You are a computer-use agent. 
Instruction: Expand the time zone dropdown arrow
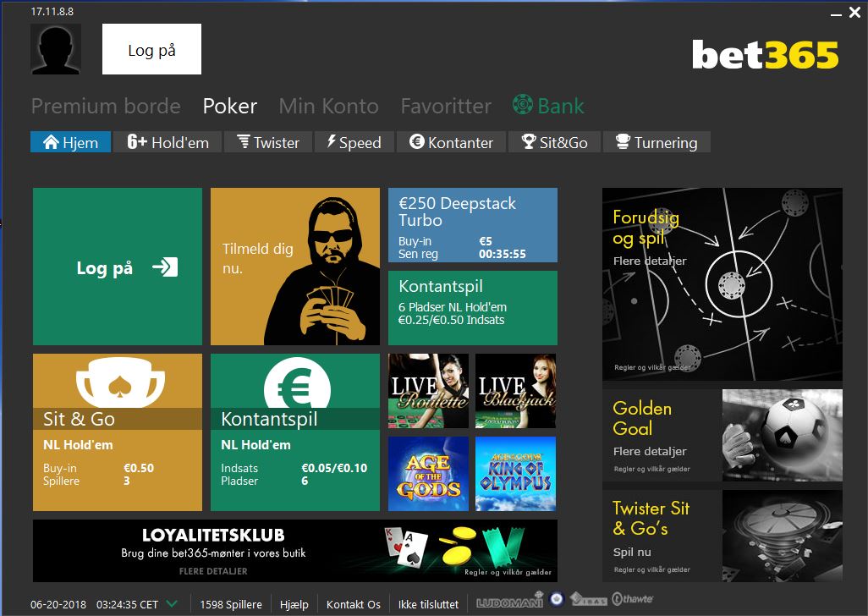[172, 604]
